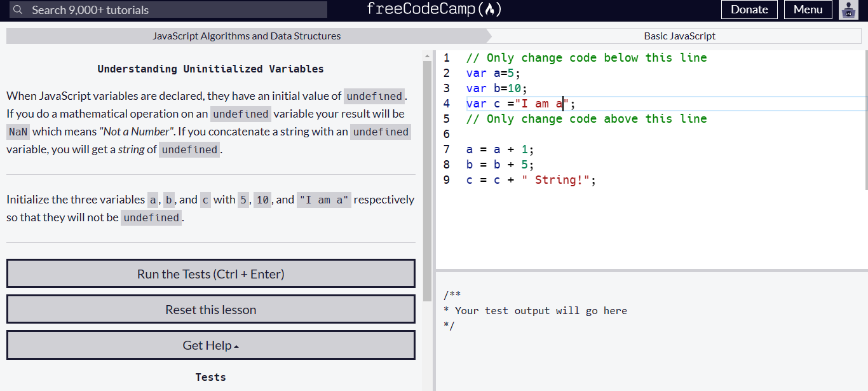The image size is (868, 391).
Task: Click the test output console text
Action: [535, 310]
